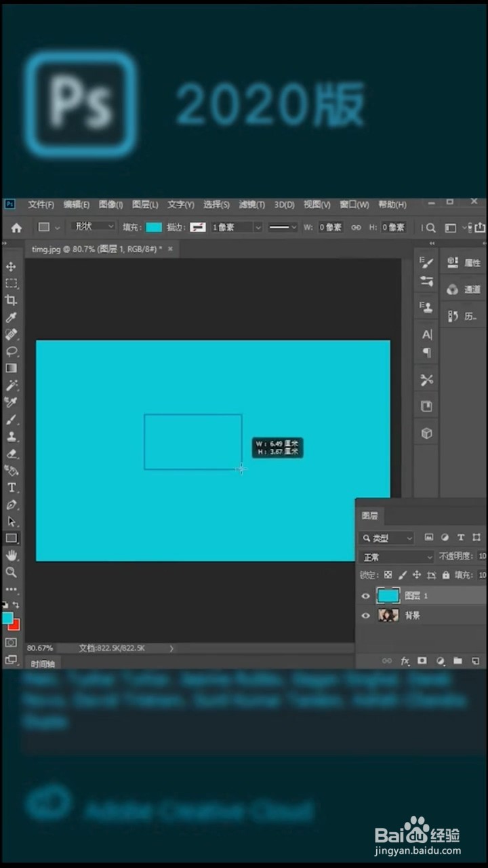Change the screen mode icon
The width and height of the screenshot is (488, 868).
[11, 659]
